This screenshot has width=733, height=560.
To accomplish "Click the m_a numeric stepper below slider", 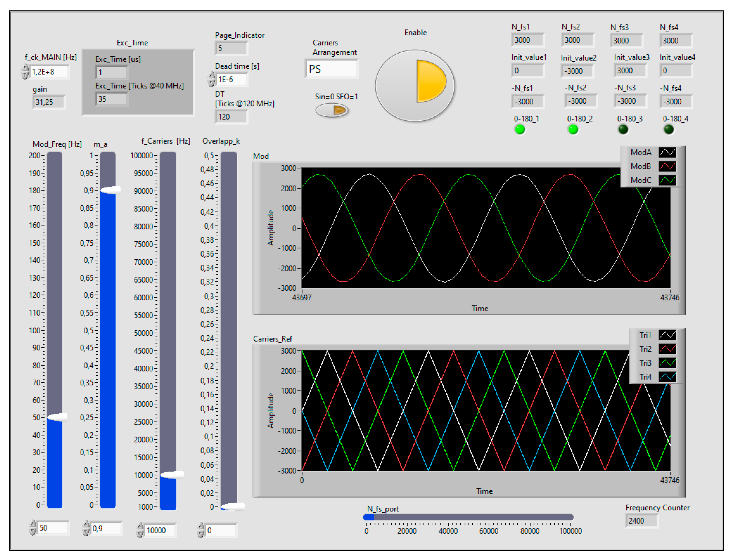I will click(86, 528).
